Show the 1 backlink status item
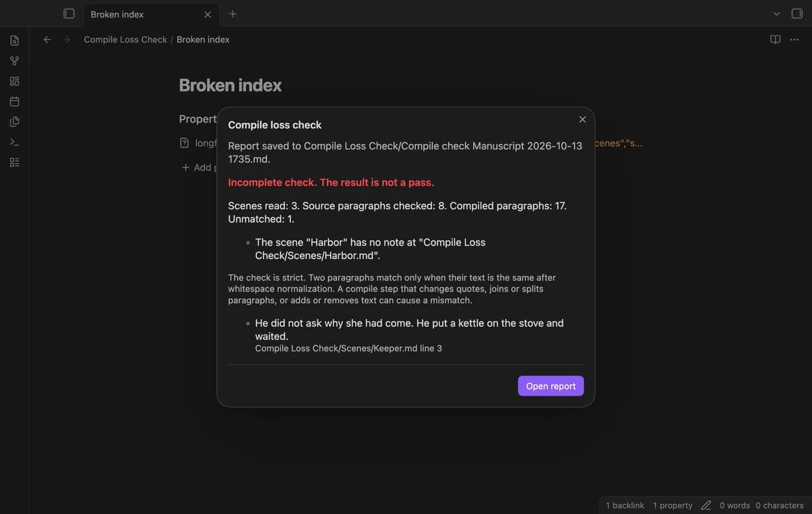812x514 pixels. 625,505
